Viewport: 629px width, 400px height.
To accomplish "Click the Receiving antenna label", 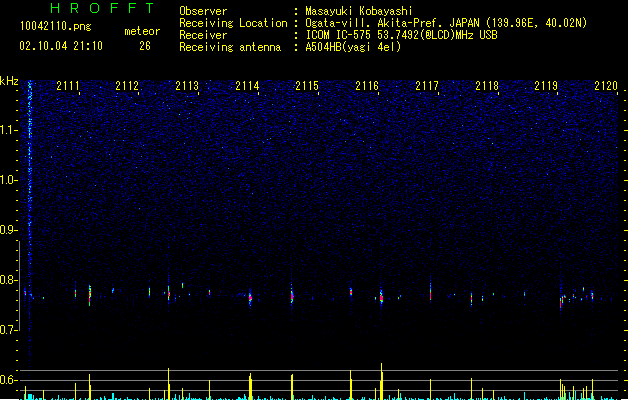I will tap(230, 47).
